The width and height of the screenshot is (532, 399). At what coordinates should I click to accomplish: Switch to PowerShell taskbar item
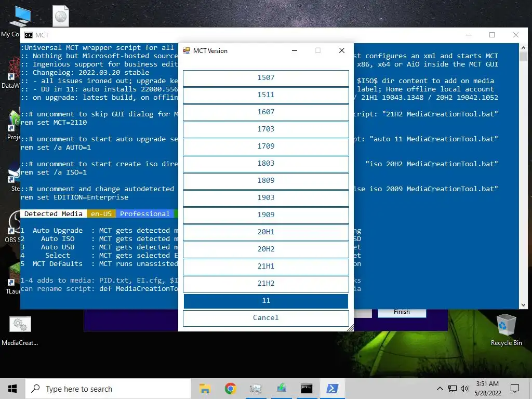[x=332, y=389]
